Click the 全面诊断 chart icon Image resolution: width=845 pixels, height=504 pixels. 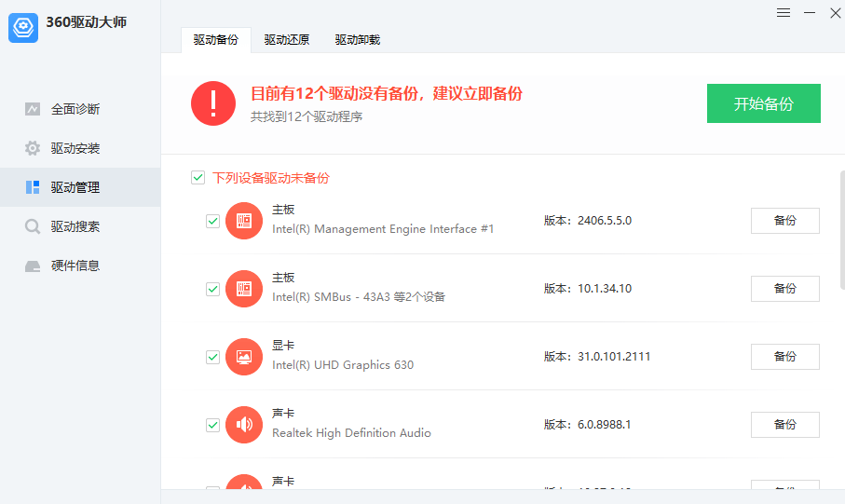point(33,109)
